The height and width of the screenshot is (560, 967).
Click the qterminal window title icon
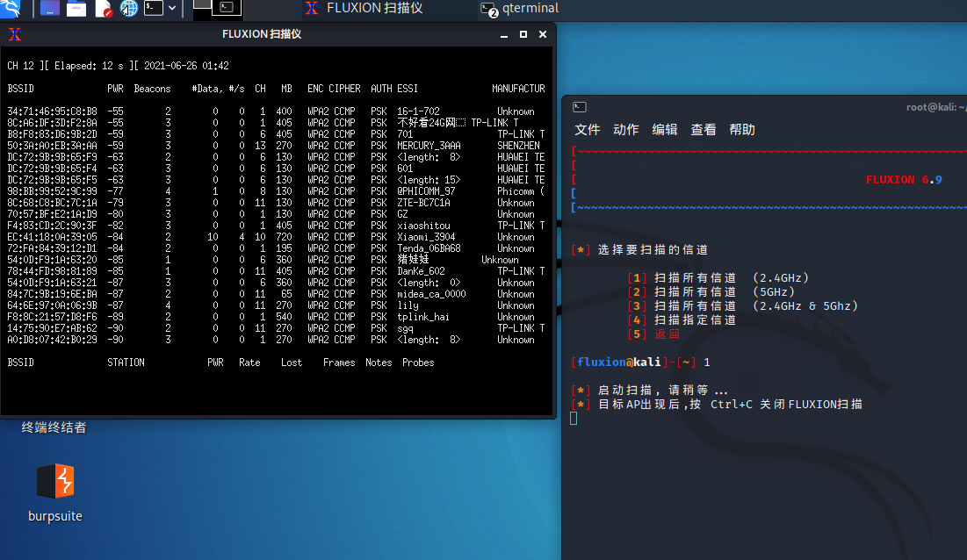click(x=579, y=107)
